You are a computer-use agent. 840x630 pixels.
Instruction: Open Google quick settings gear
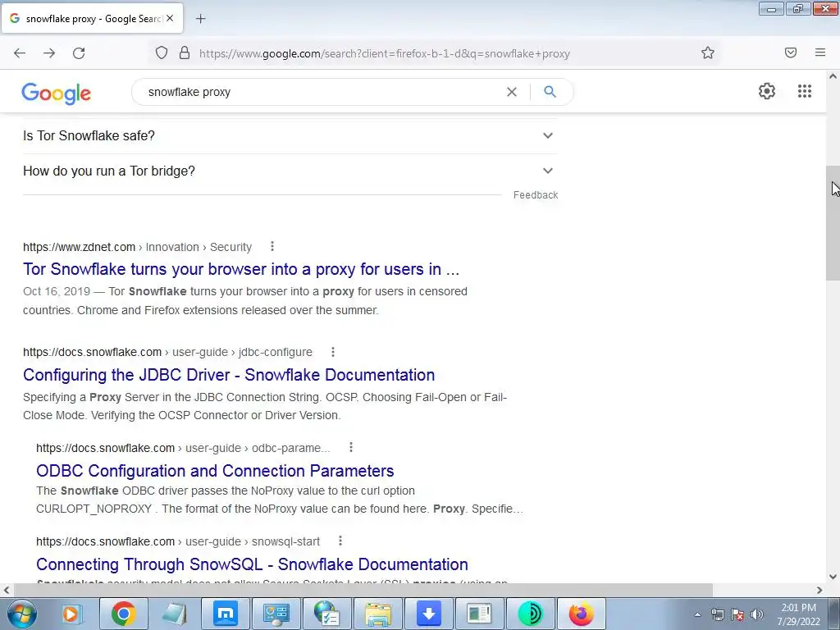[x=767, y=91]
